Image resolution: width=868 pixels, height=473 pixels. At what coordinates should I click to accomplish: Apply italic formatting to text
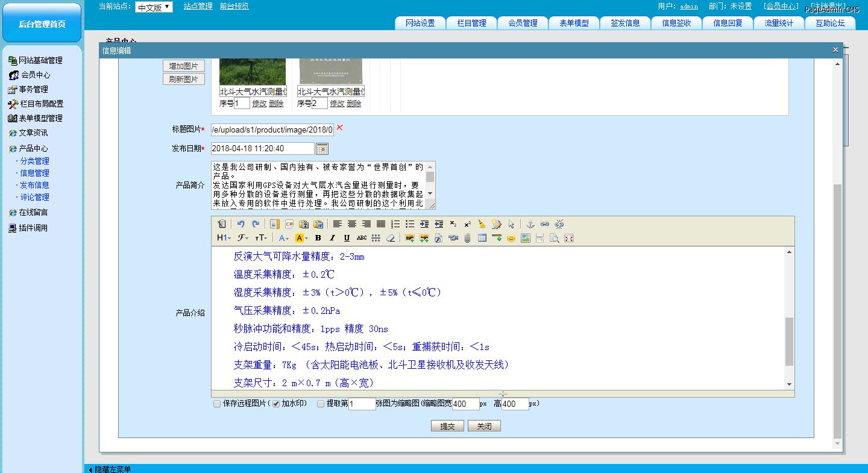[332, 238]
